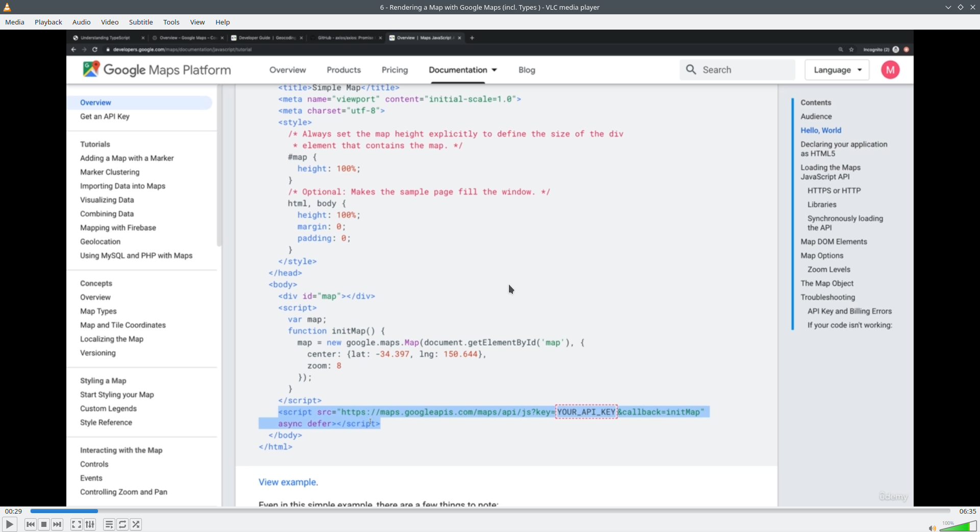This screenshot has height=532, width=980.
Task: Click the elapsed time 00:29 label
Action: pos(14,511)
